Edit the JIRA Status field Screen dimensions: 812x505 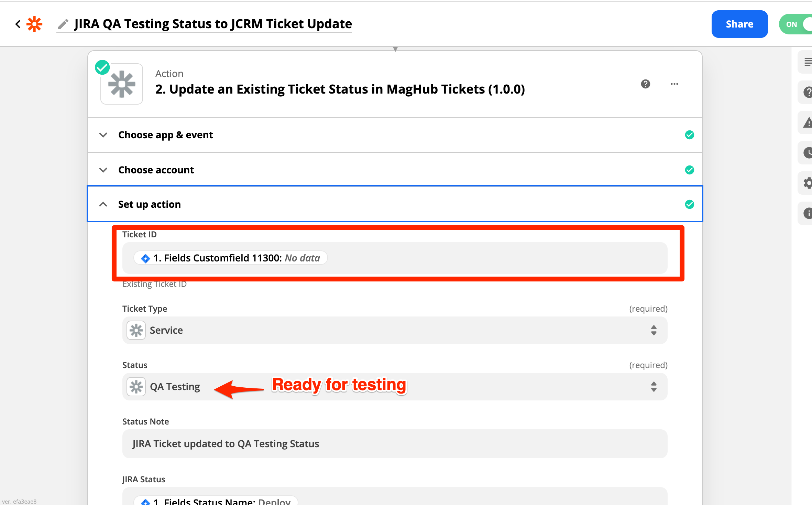pos(395,496)
